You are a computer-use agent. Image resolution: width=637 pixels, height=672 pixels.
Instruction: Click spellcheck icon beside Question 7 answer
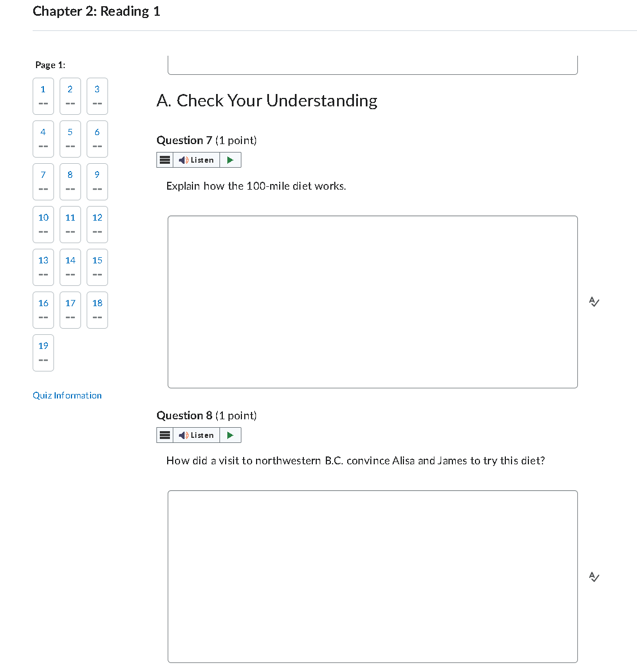coord(594,302)
